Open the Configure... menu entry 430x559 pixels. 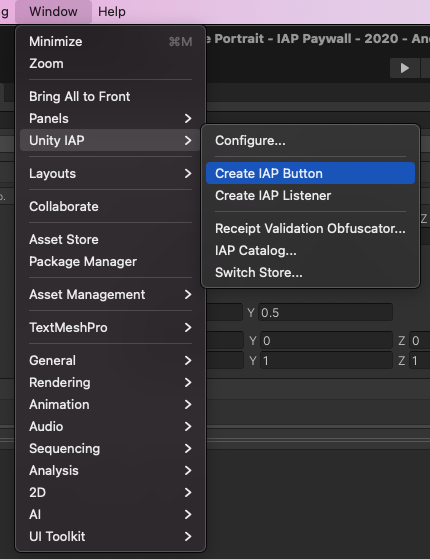310,140
